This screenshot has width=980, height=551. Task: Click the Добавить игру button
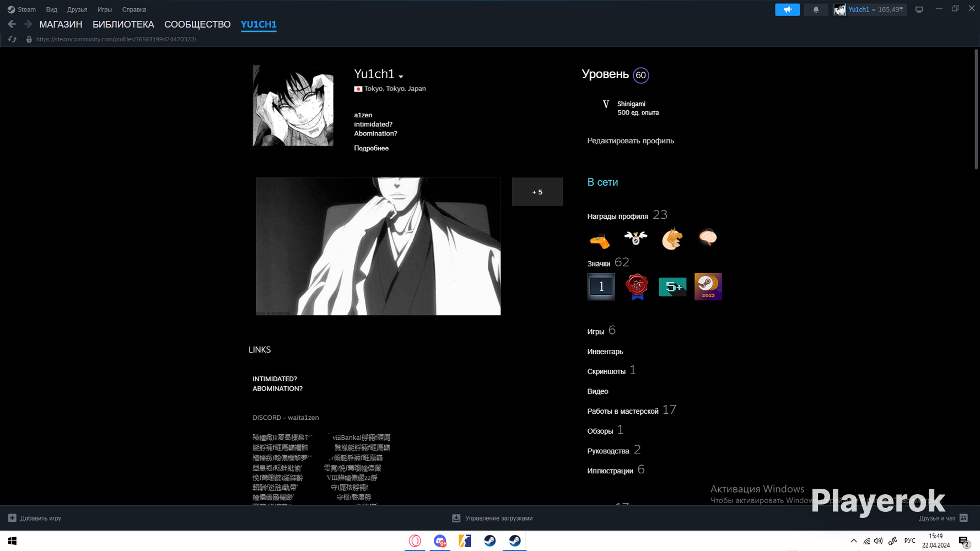pyautogui.click(x=35, y=518)
